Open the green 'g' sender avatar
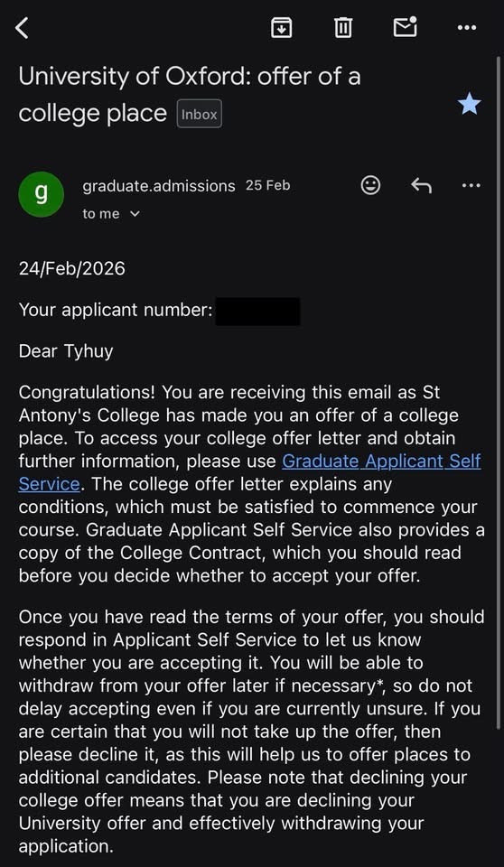504x867 pixels. point(41,194)
